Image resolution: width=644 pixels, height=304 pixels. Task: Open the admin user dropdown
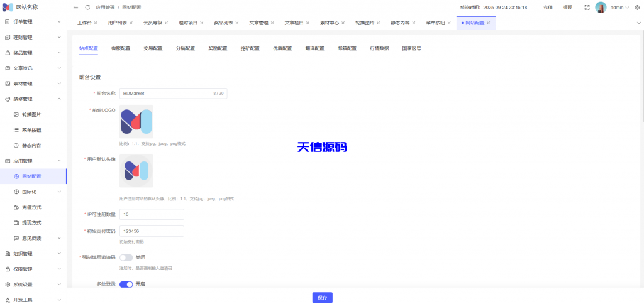point(619,8)
